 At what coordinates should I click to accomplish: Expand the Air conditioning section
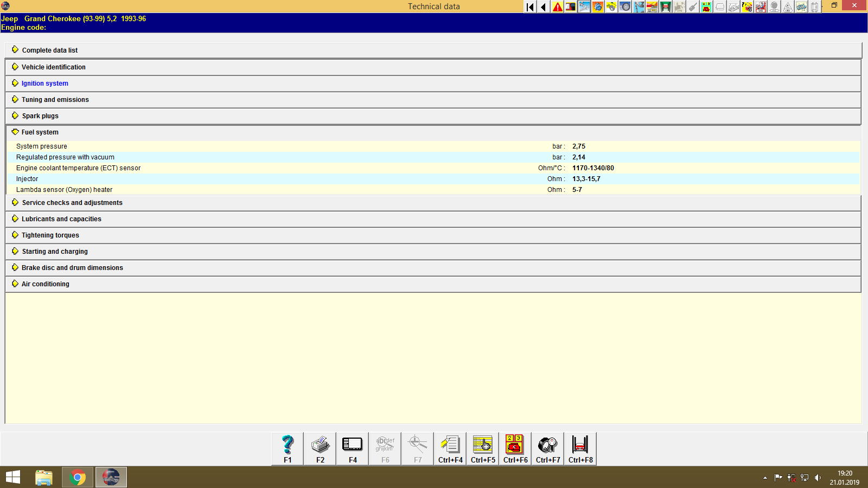45,284
